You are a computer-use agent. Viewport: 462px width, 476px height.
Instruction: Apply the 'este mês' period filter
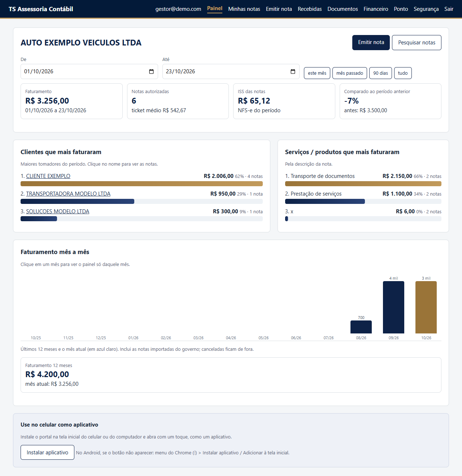[317, 73]
